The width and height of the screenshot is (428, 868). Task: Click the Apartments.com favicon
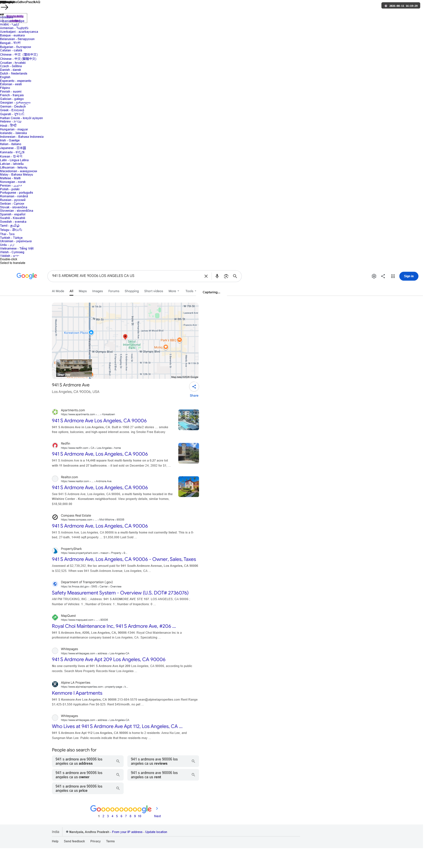(55, 412)
